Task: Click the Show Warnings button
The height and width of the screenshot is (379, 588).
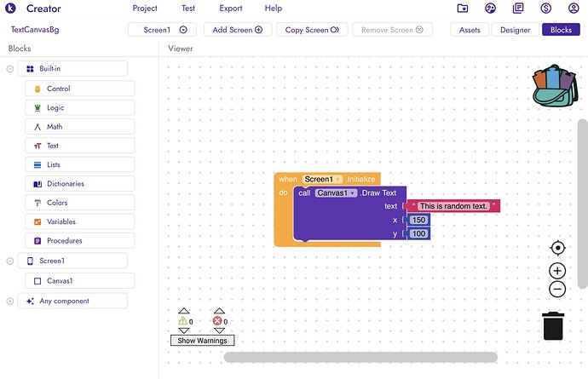Action: [203, 341]
